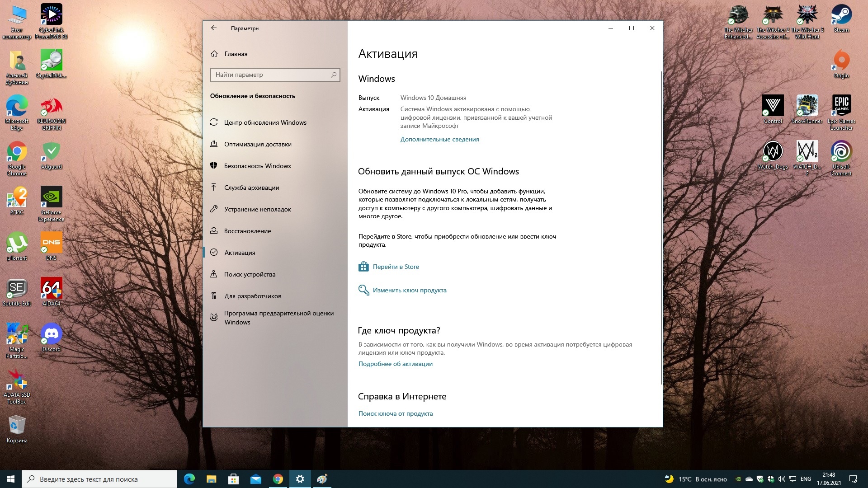The image size is (868, 488).
Task: Expand Дополнительные сведения activation info
Action: tap(439, 139)
